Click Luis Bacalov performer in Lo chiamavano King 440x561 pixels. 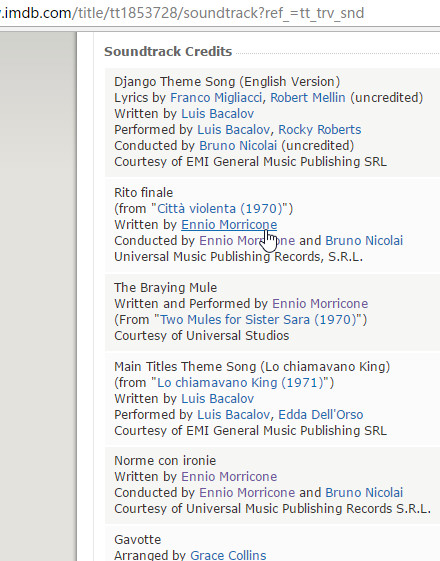pyautogui.click(x=233, y=415)
